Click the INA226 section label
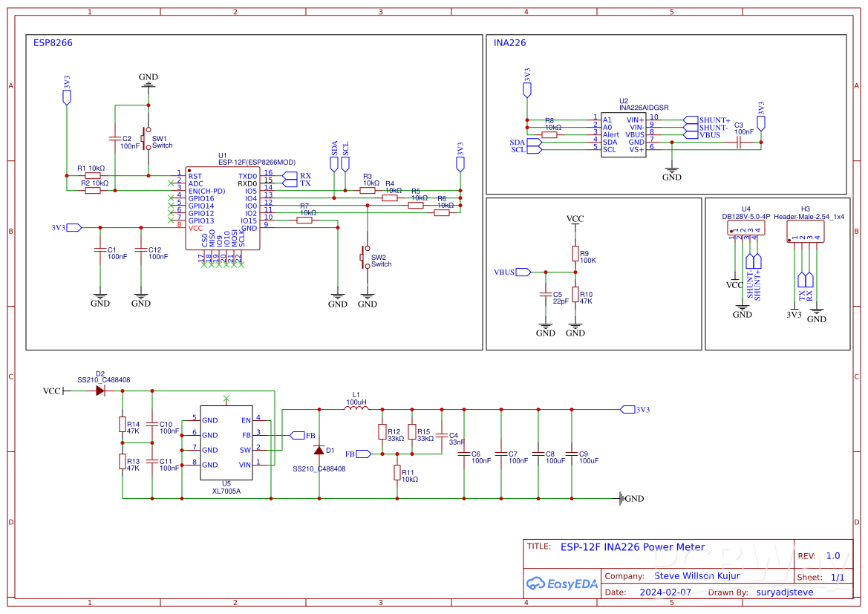The image size is (868, 614). pyautogui.click(x=509, y=43)
